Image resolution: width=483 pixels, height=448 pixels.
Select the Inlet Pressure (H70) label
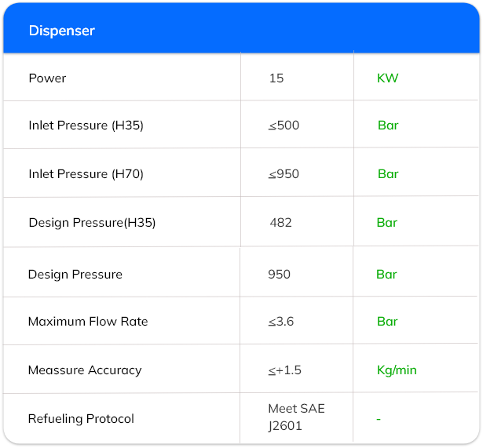coord(86,174)
